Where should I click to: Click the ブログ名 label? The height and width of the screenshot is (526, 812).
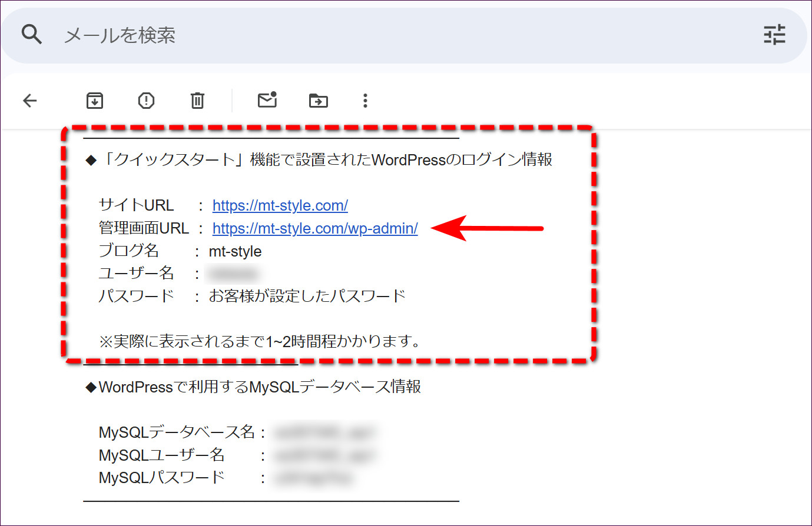(x=129, y=251)
